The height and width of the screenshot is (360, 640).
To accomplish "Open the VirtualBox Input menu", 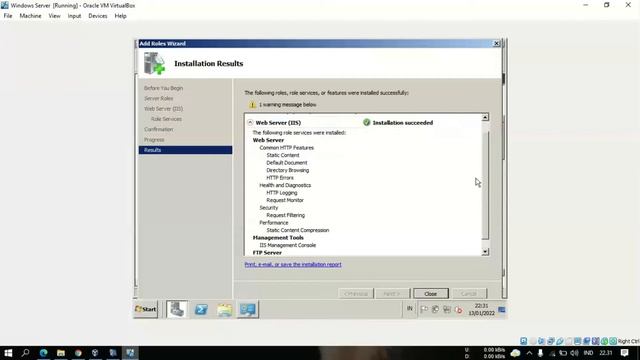I will click(74, 16).
